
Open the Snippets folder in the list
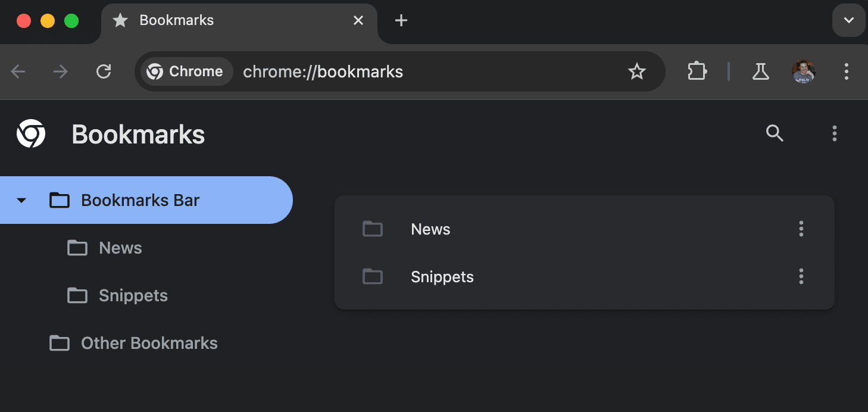pos(442,276)
